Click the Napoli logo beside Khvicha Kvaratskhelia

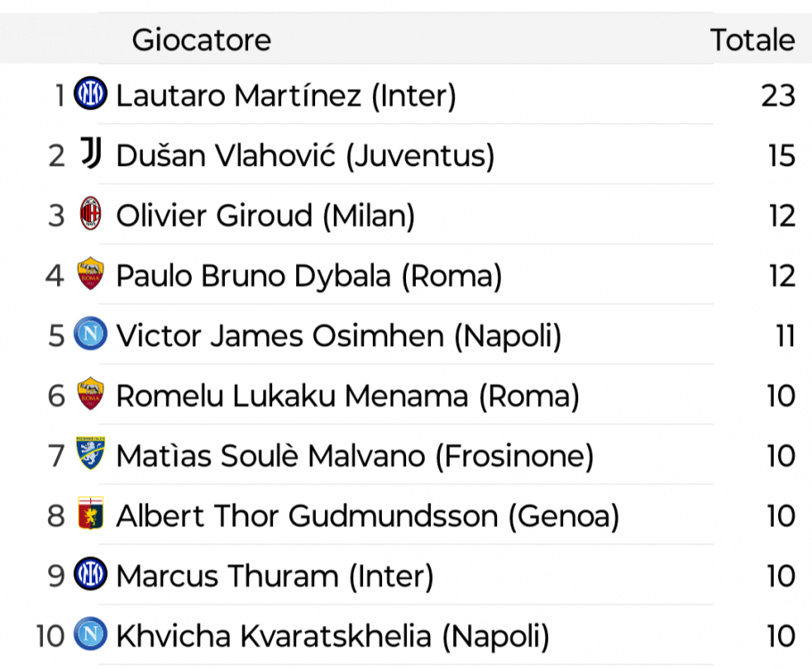[91, 634]
